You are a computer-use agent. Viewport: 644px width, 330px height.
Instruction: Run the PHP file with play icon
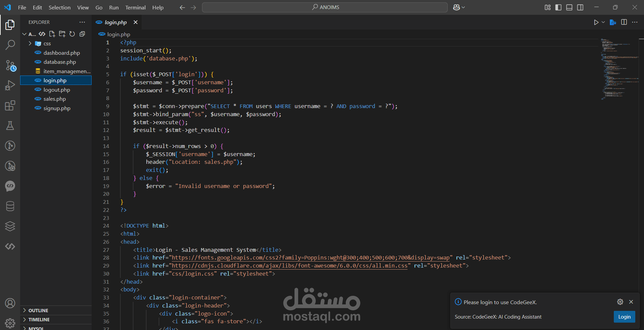pos(596,22)
